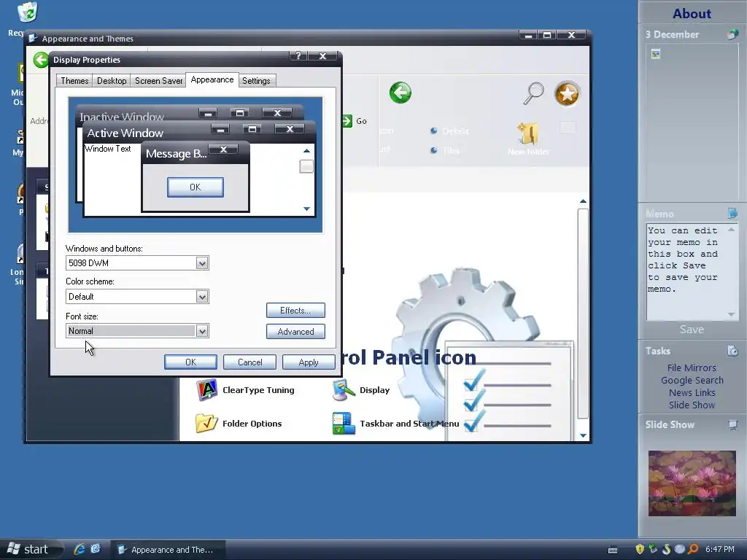This screenshot has width=747, height=560.
Task: Click the Inactive Window title in the preview
Action: [x=122, y=116]
